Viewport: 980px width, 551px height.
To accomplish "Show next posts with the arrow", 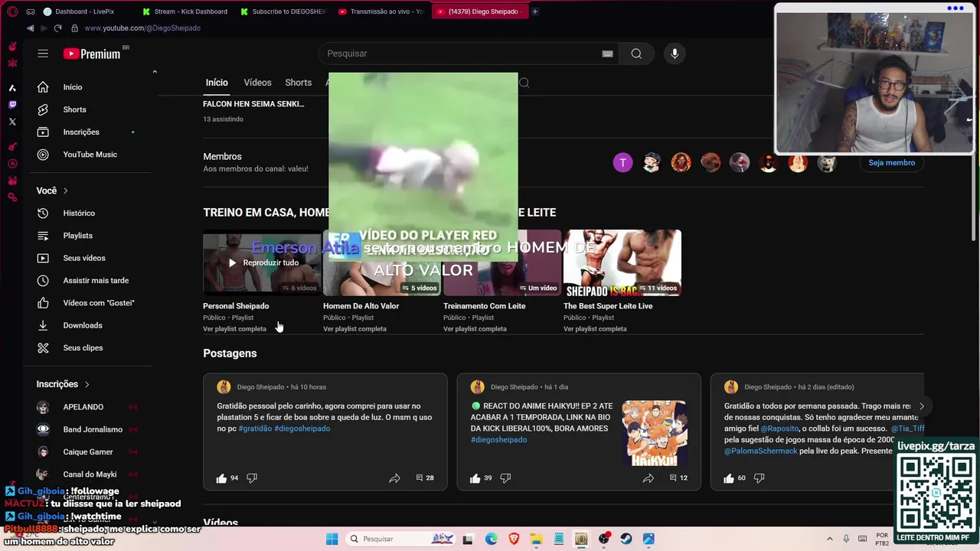I will coord(921,406).
